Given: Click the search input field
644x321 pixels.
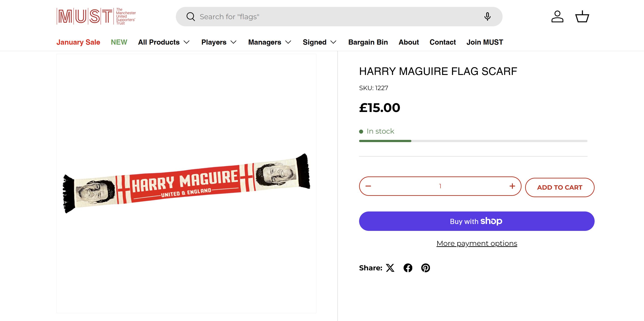Looking at the screenshot, I should (337, 17).
